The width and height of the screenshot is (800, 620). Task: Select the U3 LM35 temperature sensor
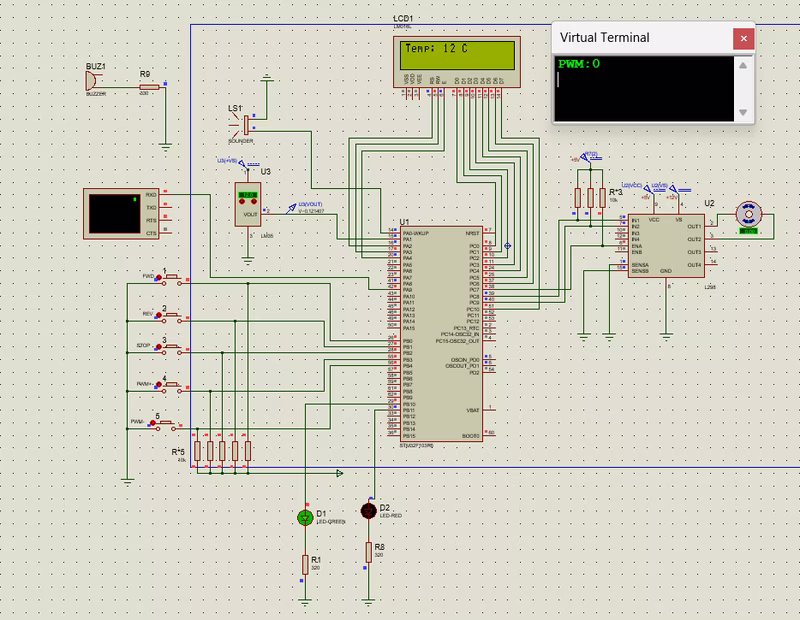click(x=248, y=204)
